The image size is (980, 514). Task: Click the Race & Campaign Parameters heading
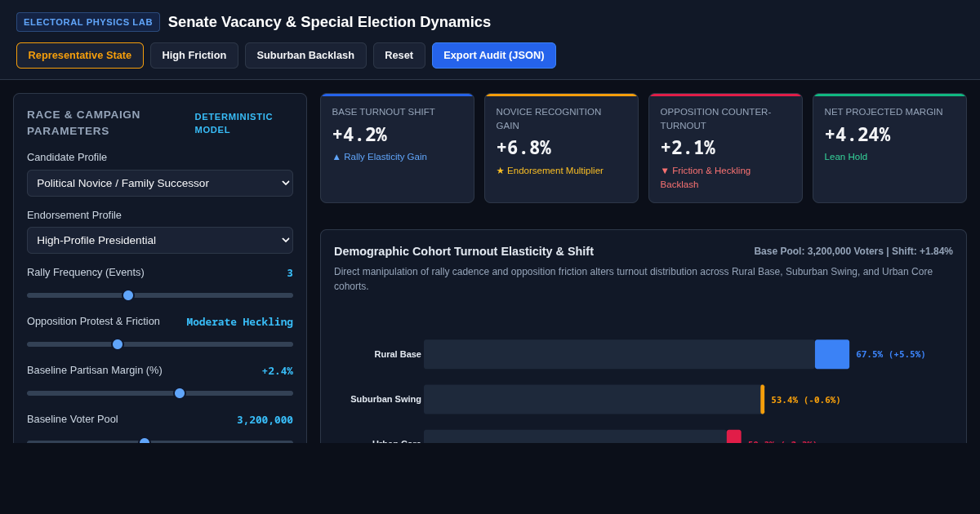click(84, 122)
